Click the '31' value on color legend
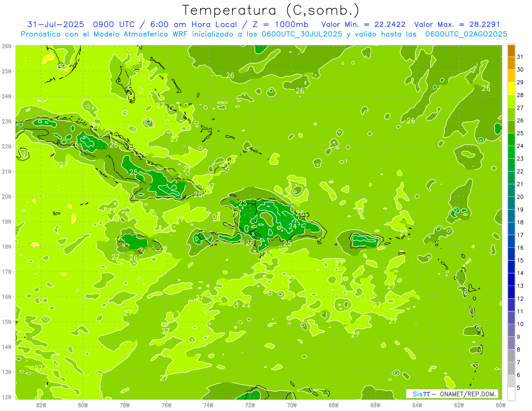Screen dimensions: 532x411 click(520, 56)
